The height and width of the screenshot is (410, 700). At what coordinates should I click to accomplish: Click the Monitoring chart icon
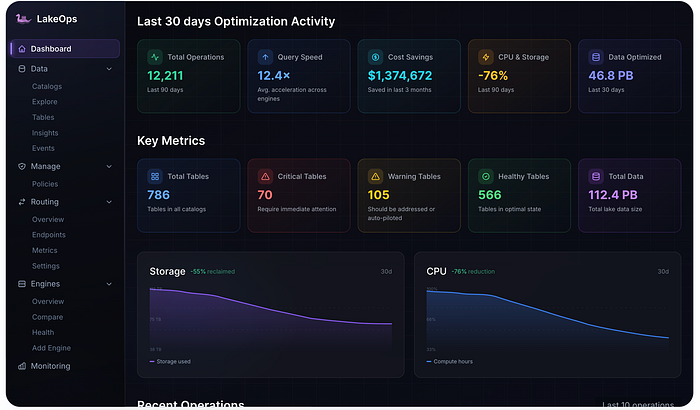coord(21,366)
